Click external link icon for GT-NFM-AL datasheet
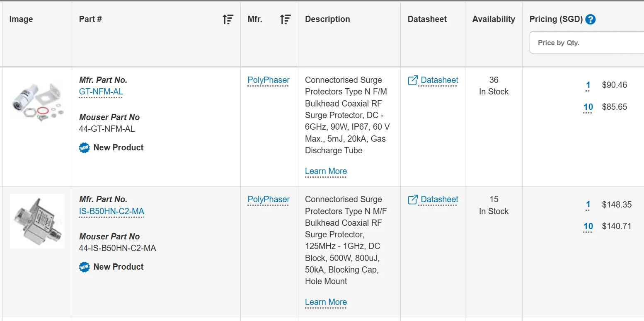Screen dimensions: 644x321 (413, 80)
